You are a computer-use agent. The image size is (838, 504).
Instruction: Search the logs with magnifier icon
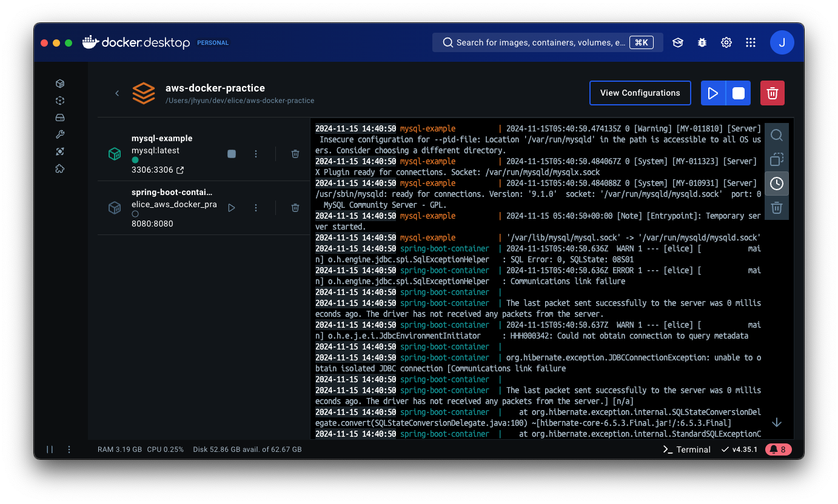(x=777, y=135)
